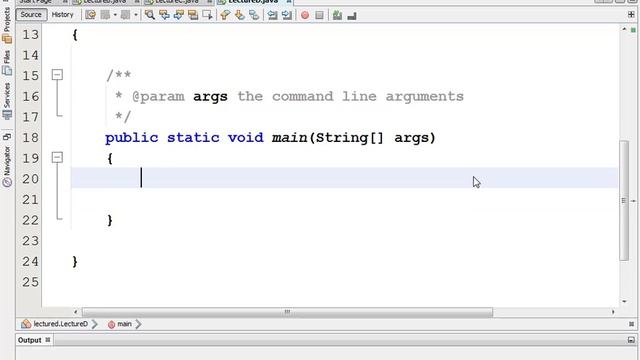Toggle bookmark on current line
Image resolution: width=640 pixels, height=360 pixels.
click(254, 15)
